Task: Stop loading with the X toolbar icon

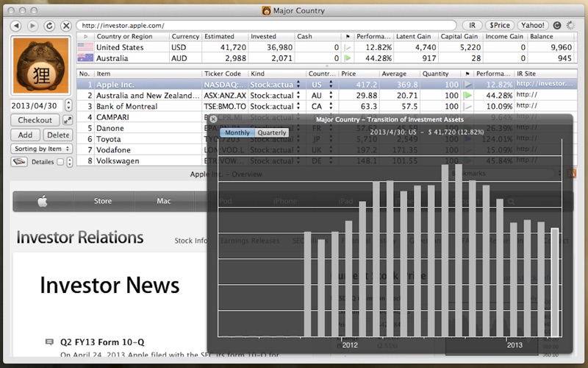Action: (x=66, y=26)
